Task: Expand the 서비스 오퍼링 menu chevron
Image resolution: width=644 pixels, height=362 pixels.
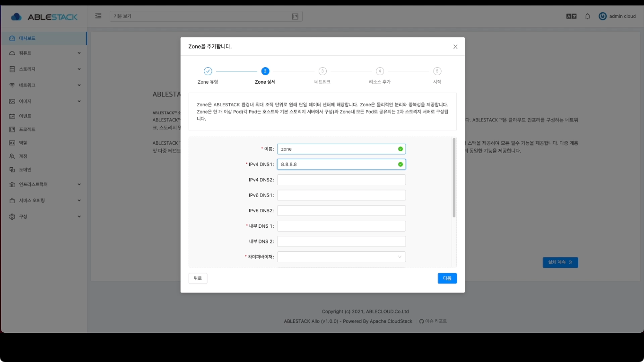Action: pyautogui.click(x=79, y=200)
